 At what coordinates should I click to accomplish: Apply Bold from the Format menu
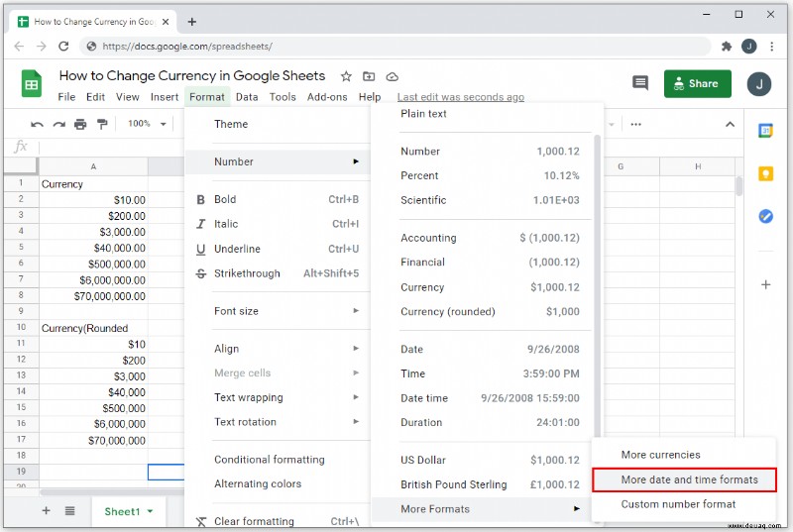(279, 199)
